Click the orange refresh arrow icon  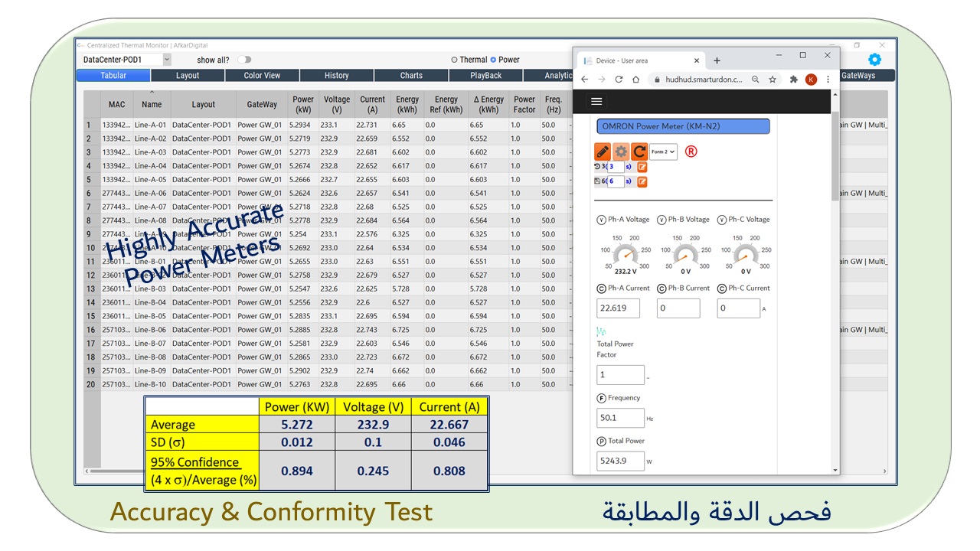639,152
